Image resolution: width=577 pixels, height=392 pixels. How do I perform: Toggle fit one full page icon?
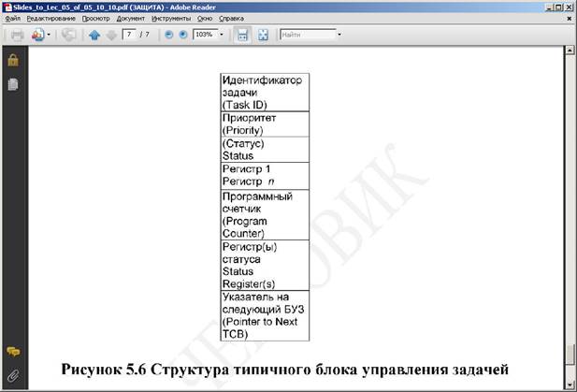(263, 35)
